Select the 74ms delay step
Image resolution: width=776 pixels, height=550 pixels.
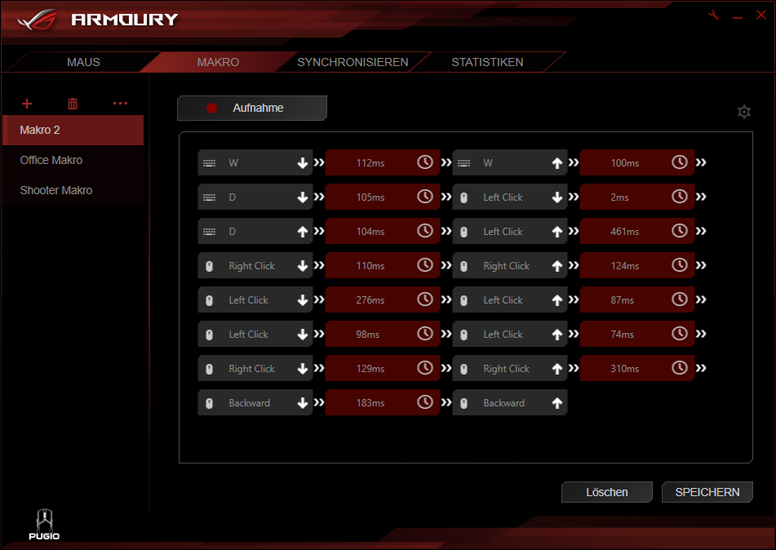(x=637, y=334)
